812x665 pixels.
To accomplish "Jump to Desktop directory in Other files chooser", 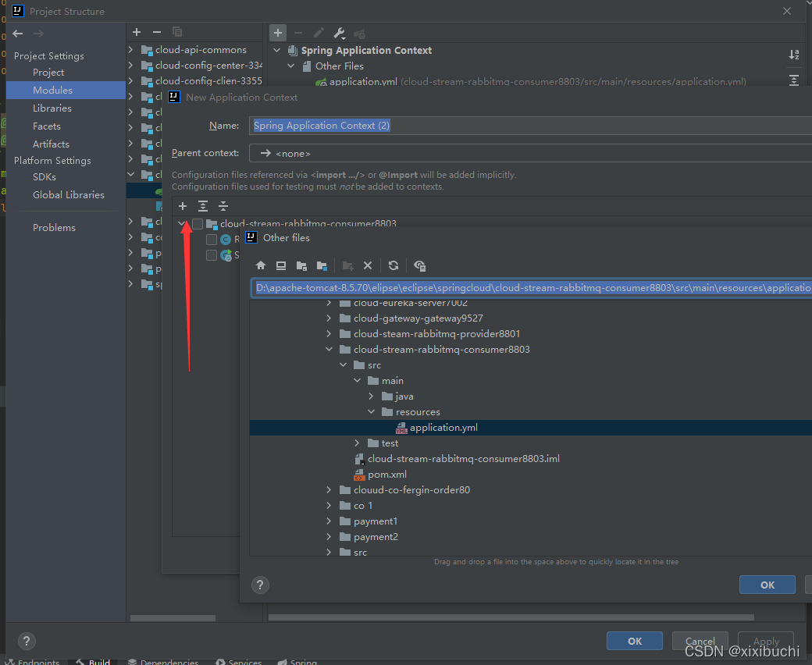I will pos(280,265).
